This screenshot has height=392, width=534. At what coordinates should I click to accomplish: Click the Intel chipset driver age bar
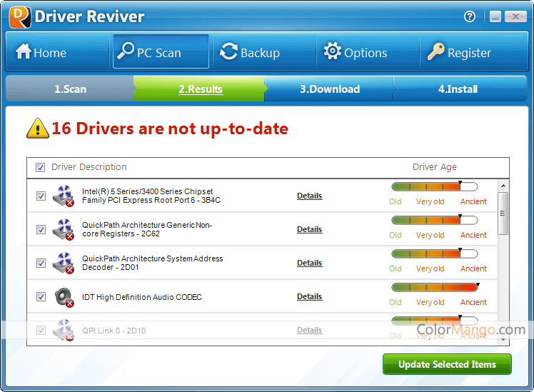435,186
